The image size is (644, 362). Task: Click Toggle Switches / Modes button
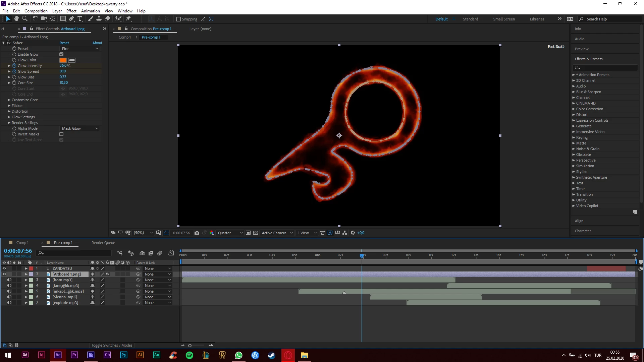[112, 345]
